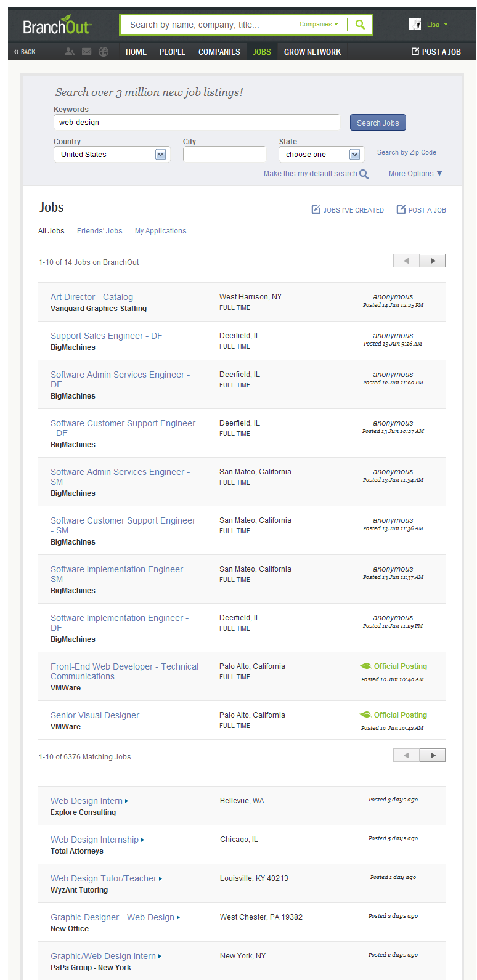Click the default search magnifier icon
Viewport: 477px width, 980px height.
coord(364,174)
